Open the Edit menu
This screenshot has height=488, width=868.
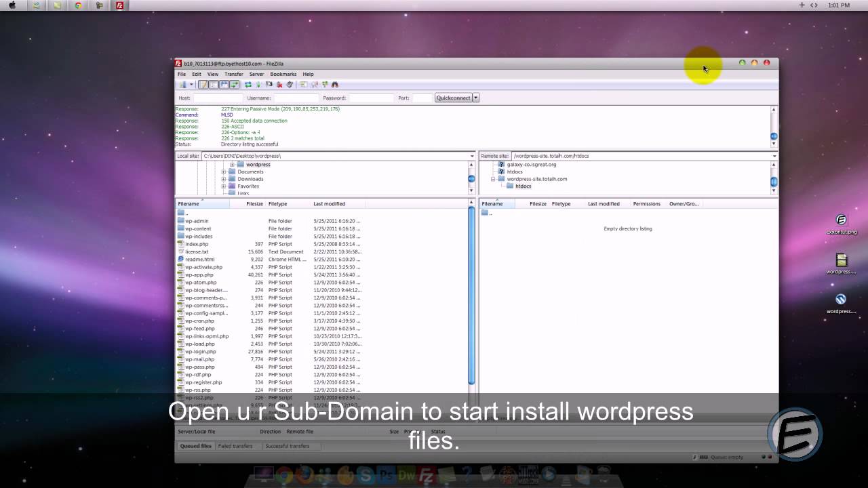(197, 74)
